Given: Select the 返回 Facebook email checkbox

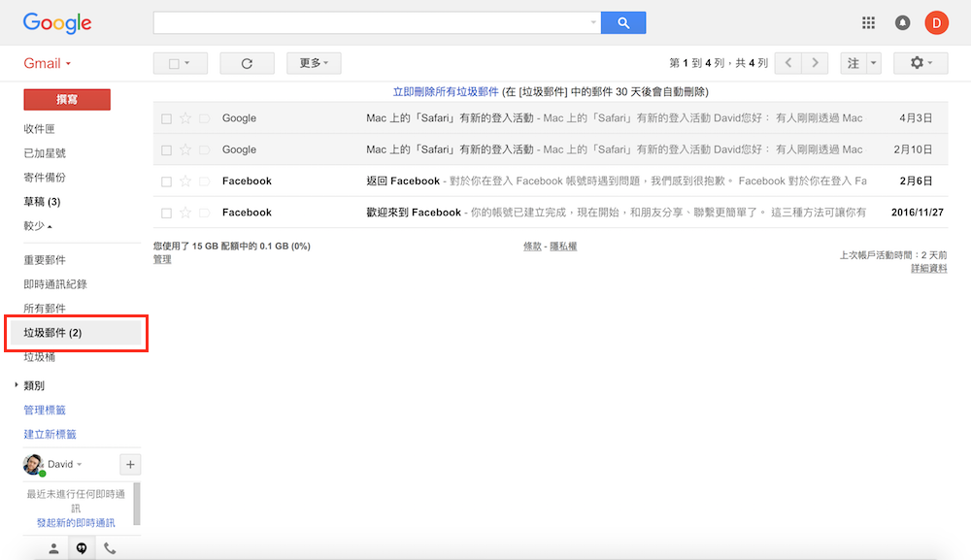Looking at the screenshot, I should [167, 181].
